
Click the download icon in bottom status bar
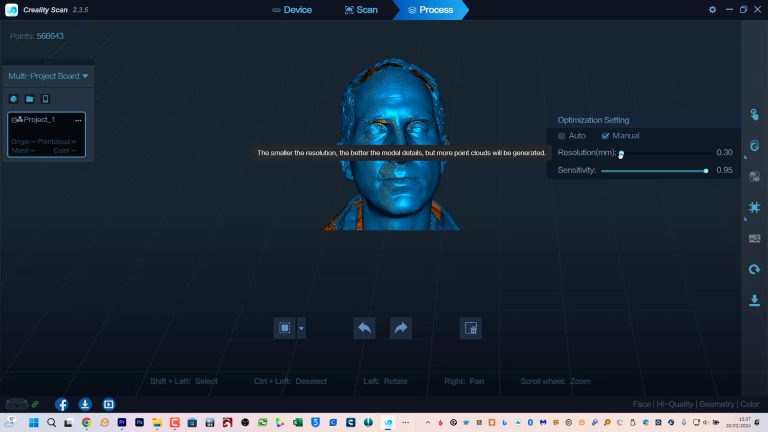point(85,404)
